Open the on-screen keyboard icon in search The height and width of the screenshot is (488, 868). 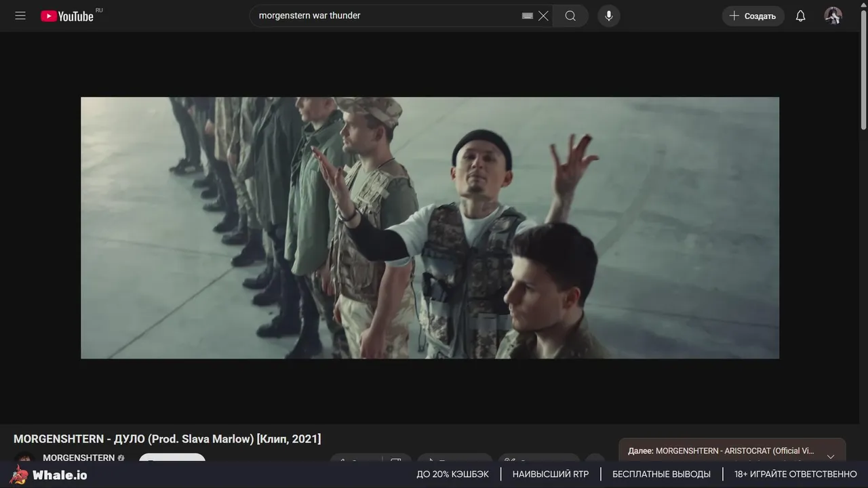(x=528, y=16)
